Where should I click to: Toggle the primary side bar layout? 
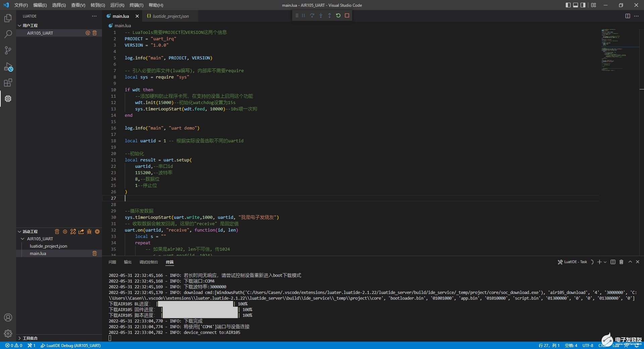tap(568, 5)
